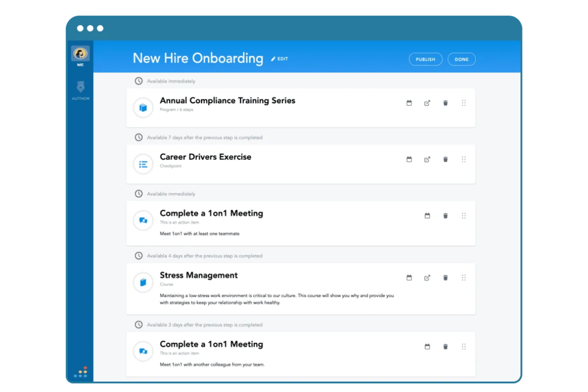Click the Done button

point(462,59)
